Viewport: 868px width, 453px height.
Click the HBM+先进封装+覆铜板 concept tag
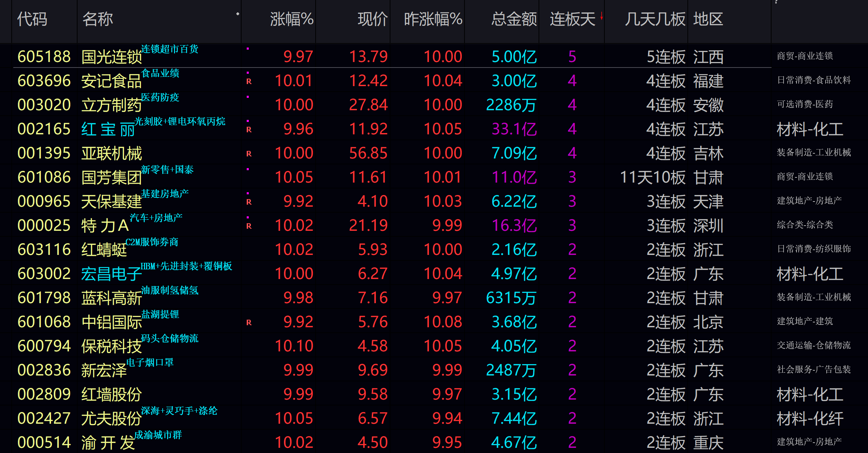pos(186,266)
